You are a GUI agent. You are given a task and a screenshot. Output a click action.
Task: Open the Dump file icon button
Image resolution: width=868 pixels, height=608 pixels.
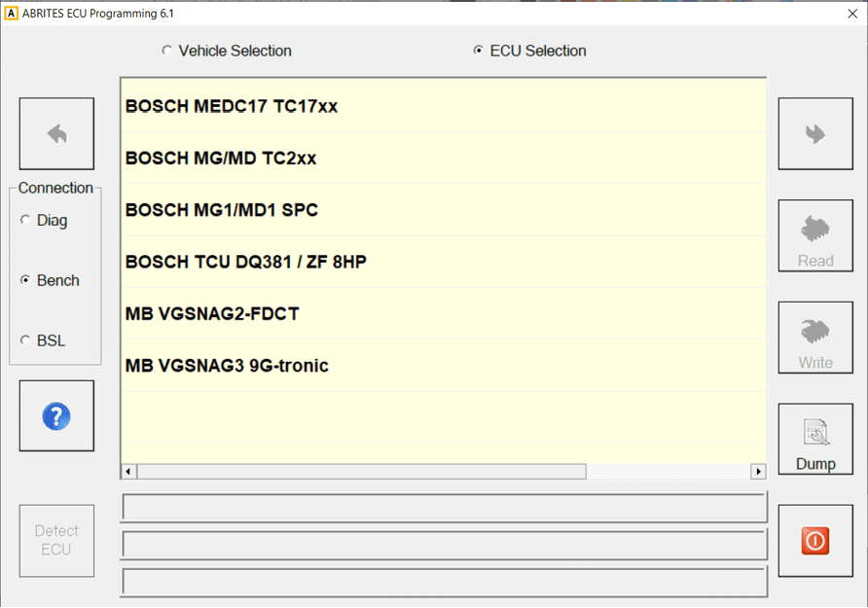pos(815,440)
